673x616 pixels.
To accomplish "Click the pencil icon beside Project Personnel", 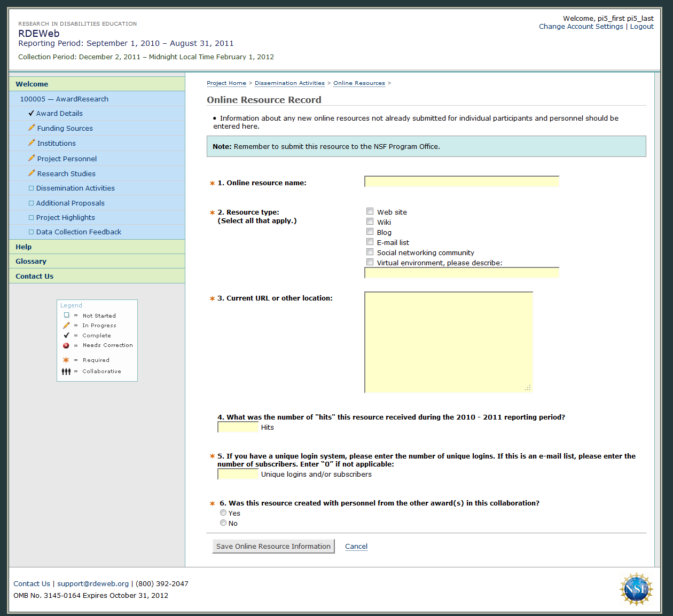I will coord(32,159).
